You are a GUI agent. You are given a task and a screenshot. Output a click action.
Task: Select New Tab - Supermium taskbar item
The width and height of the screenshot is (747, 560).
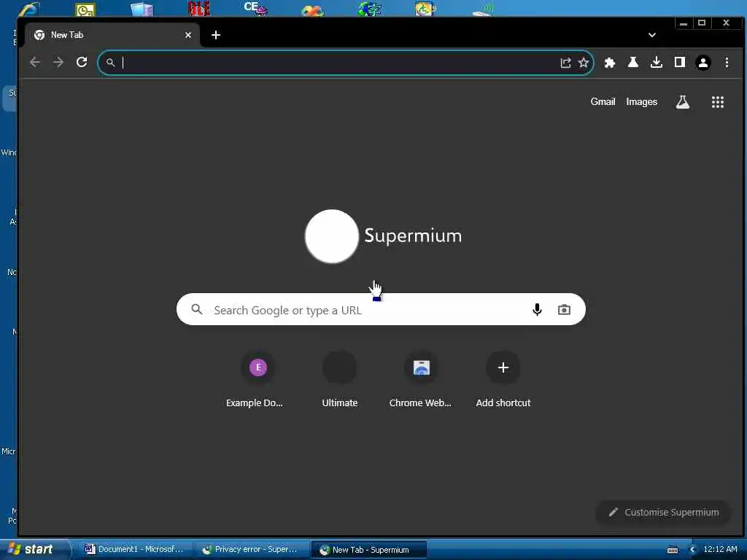pyautogui.click(x=368, y=550)
